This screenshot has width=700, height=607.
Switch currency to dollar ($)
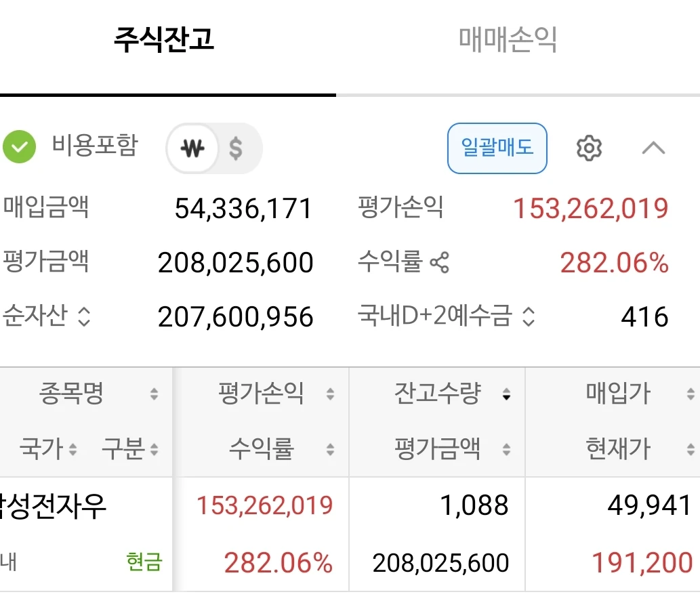pyautogui.click(x=236, y=148)
